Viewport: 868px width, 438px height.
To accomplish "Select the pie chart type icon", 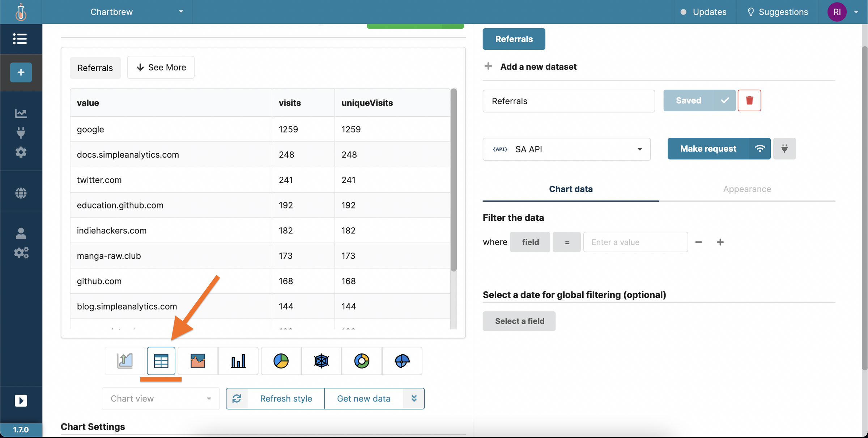I will 281,361.
